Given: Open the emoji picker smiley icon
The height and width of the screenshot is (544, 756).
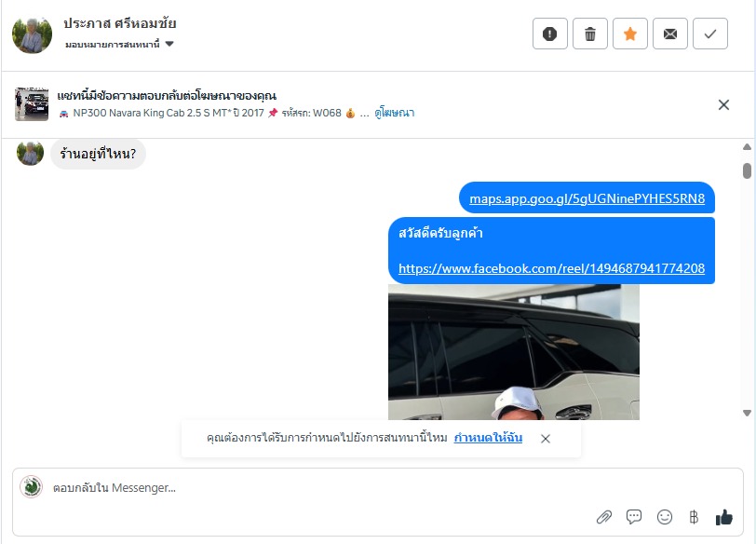Looking at the screenshot, I should point(665,517).
